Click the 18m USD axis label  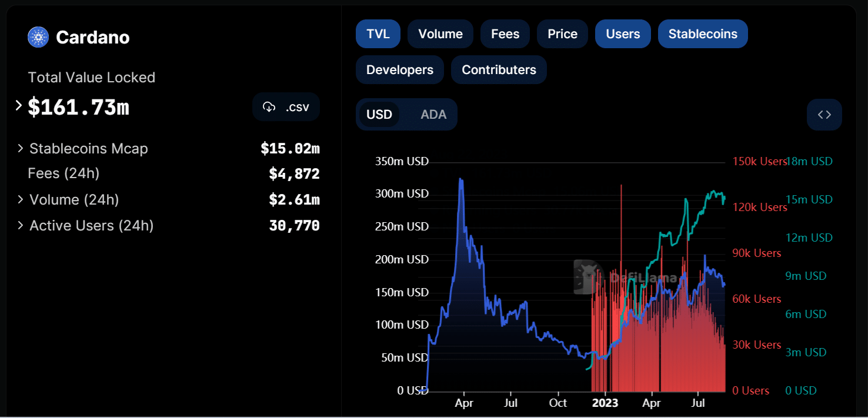pos(809,161)
